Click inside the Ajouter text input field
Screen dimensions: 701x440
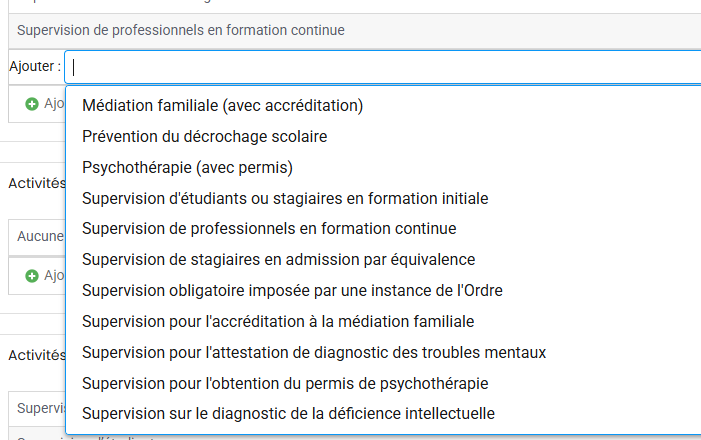click(x=380, y=67)
